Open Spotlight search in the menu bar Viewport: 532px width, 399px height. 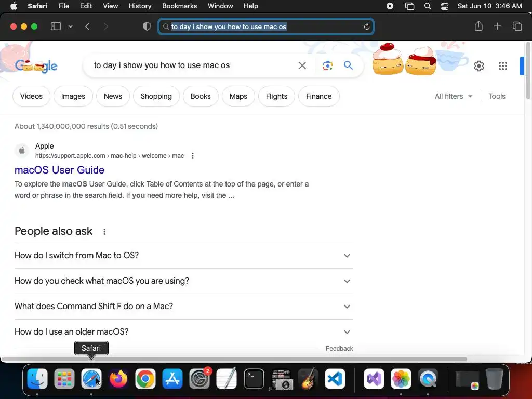[428, 6]
